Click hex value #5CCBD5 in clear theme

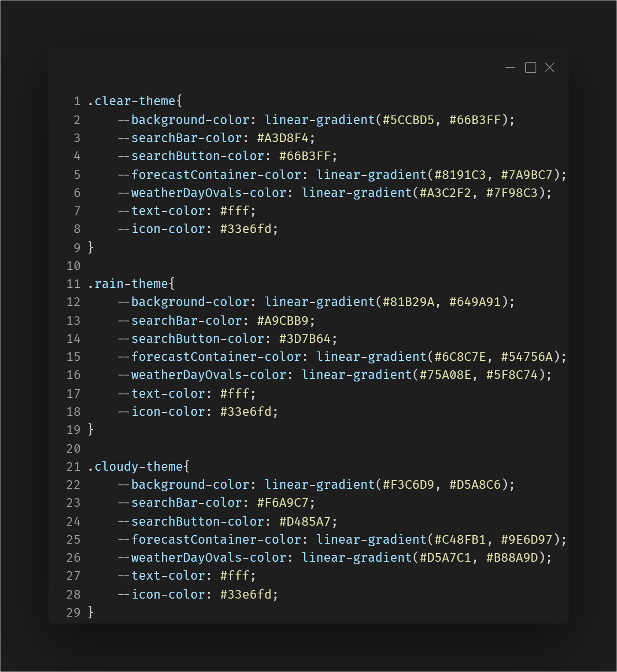[x=408, y=120]
